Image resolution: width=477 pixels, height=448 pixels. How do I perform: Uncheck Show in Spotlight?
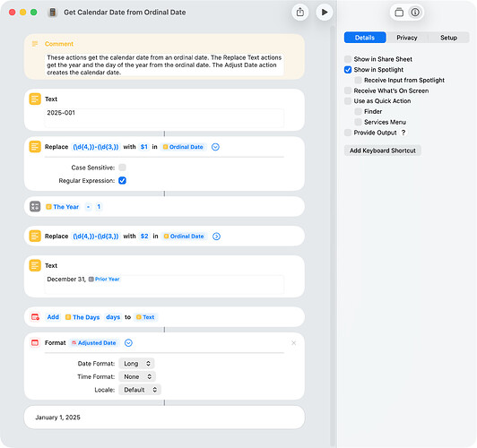click(x=348, y=70)
